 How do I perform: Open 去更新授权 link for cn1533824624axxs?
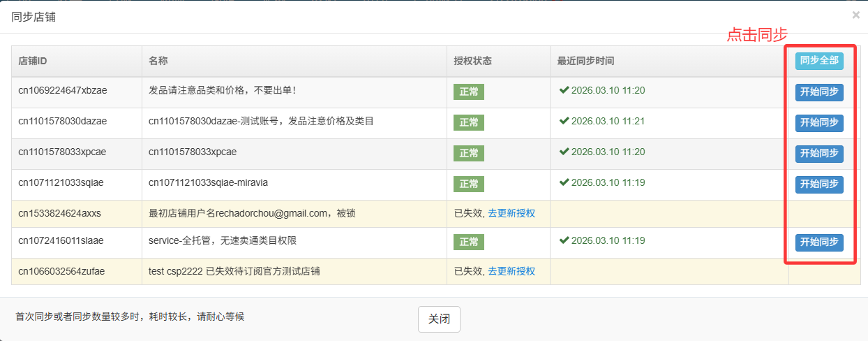pyautogui.click(x=511, y=213)
